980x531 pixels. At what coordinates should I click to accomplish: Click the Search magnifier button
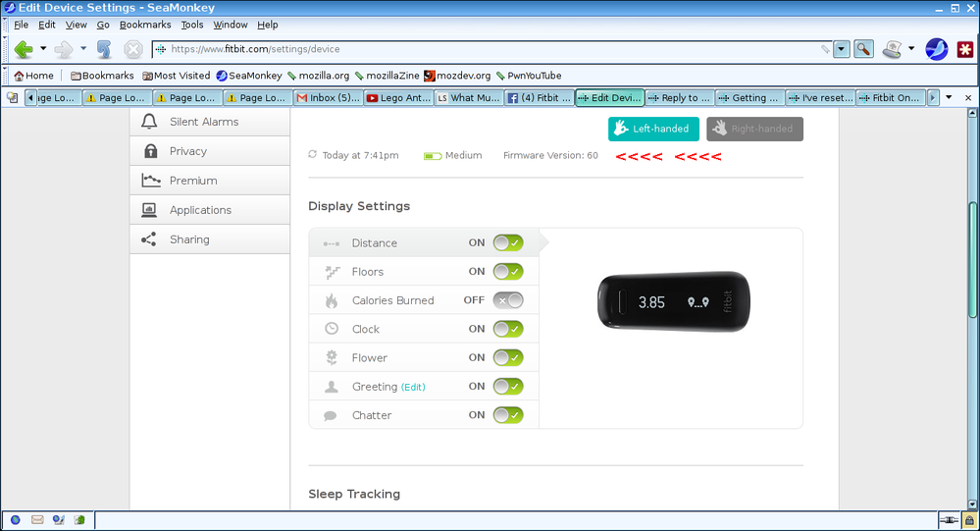pos(863,49)
